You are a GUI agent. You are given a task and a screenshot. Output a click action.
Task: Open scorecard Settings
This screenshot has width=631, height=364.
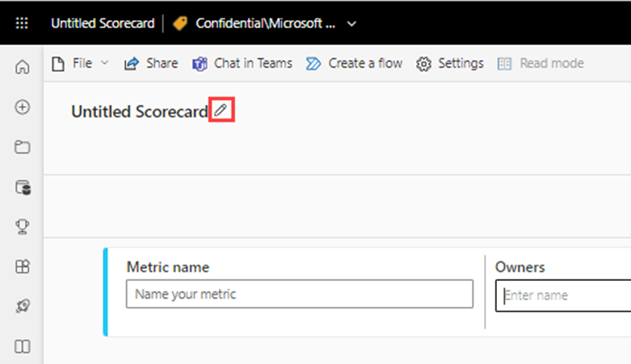(x=450, y=64)
